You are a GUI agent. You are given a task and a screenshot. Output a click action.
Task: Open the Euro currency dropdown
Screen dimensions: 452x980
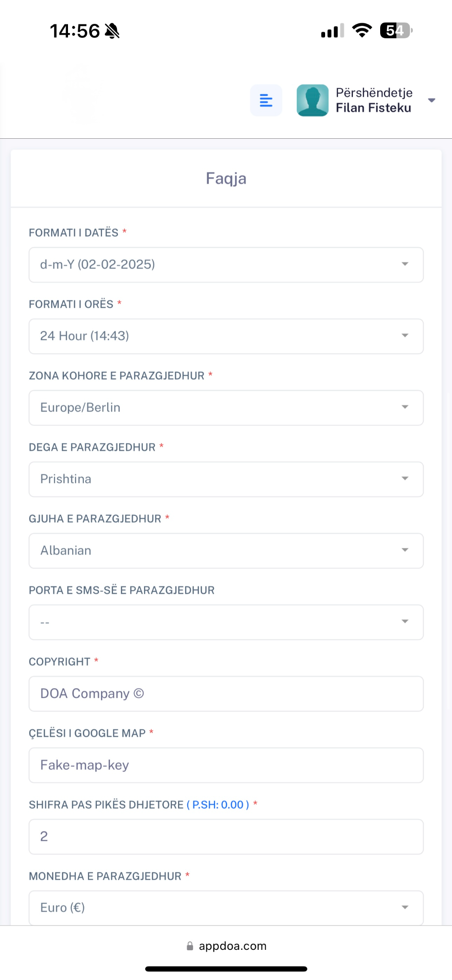[x=226, y=908]
